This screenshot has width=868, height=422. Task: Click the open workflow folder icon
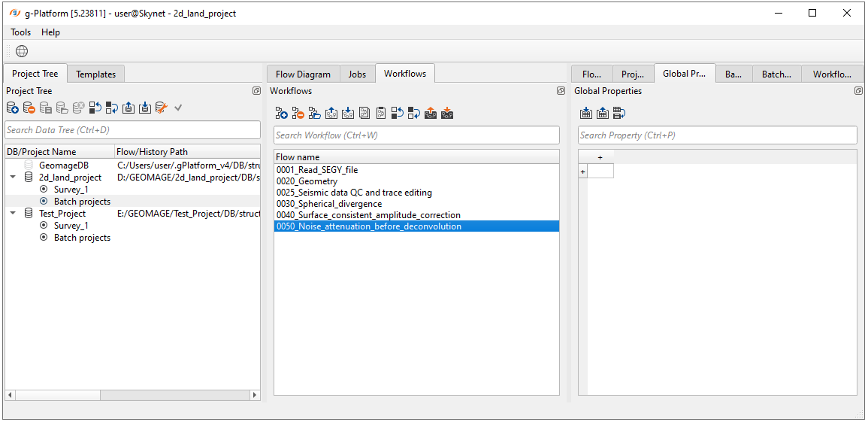[314, 114]
